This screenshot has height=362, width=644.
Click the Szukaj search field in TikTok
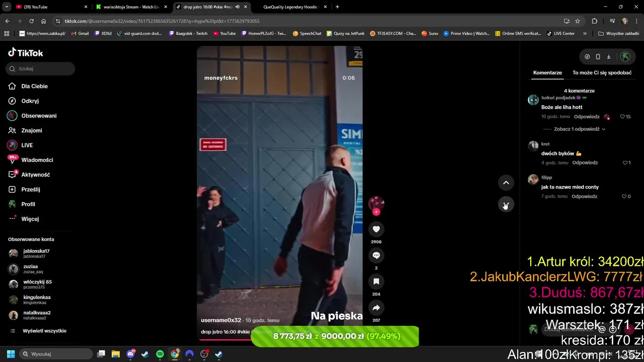pyautogui.click(x=40, y=69)
